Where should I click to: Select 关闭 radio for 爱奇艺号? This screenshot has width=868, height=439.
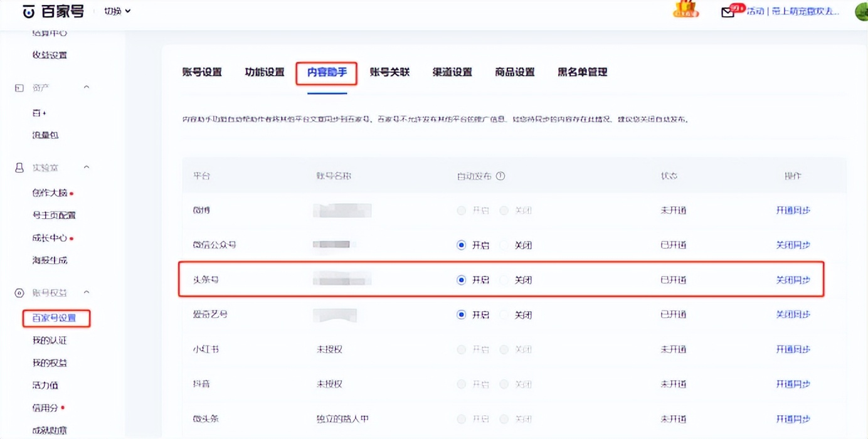pyautogui.click(x=504, y=315)
